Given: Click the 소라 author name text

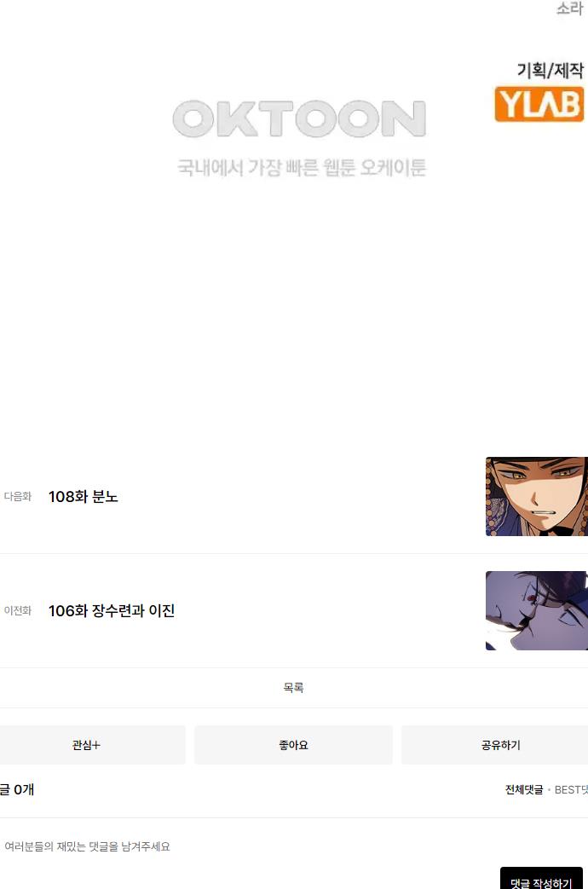Looking at the screenshot, I should [569, 9].
